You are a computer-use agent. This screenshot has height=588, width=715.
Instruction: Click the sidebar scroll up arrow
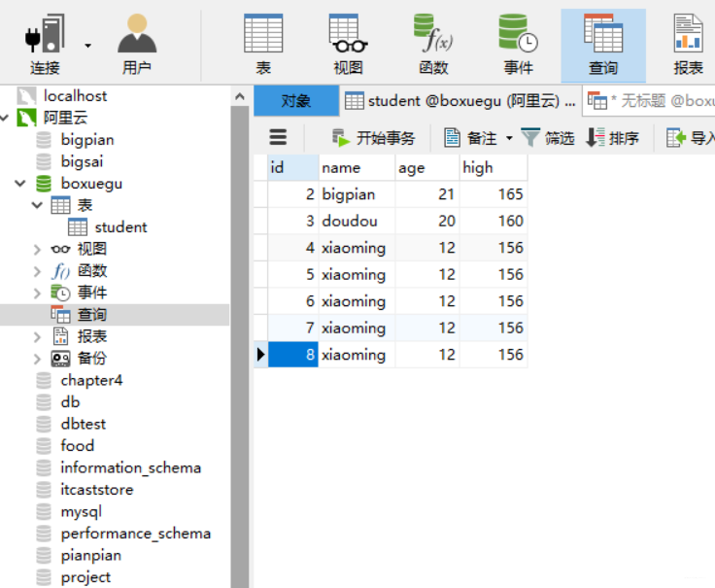(240, 96)
